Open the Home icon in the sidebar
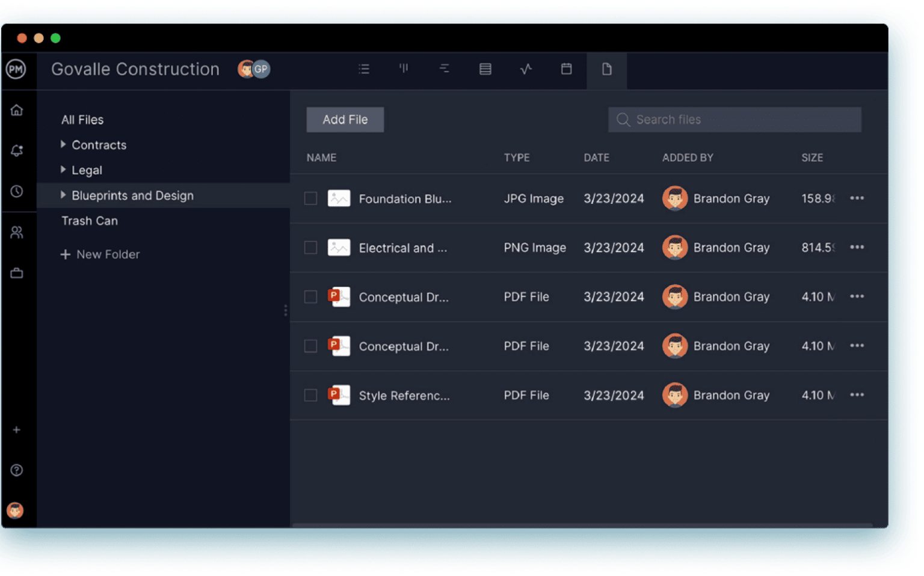The height and width of the screenshot is (576, 924). pyautogui.click(x=17, y=110)
